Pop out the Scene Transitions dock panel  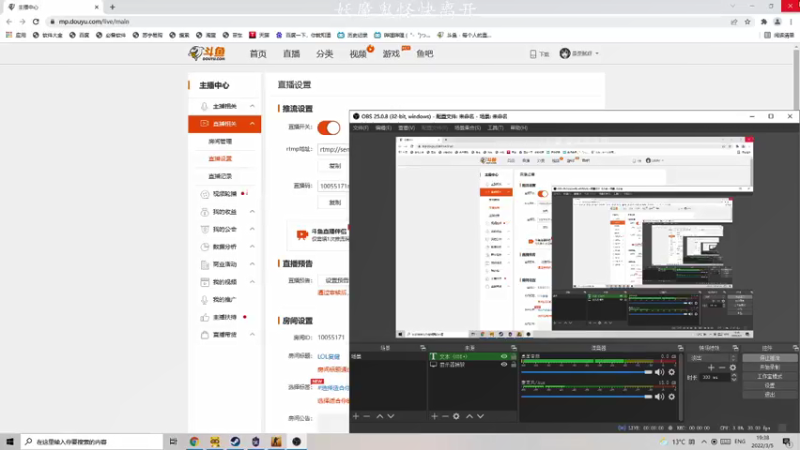pyautogui.click(x=735, y=348)
